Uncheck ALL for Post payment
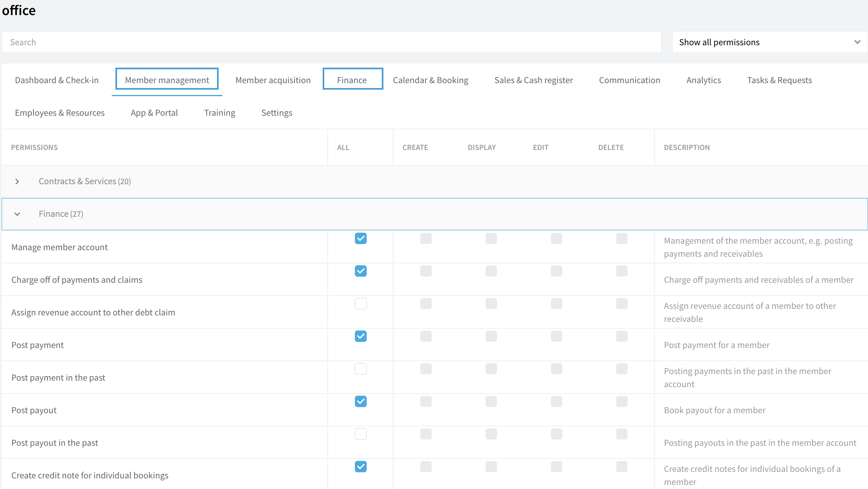The height and width of the screenshot is (489, 868). 361,336
